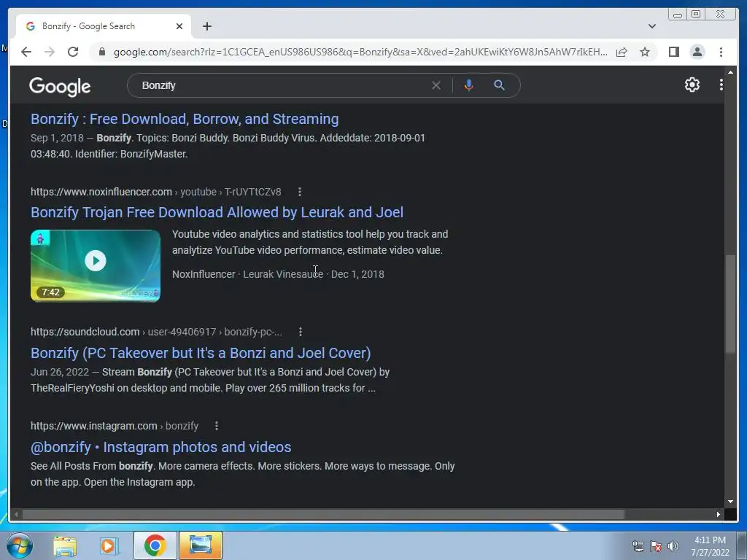Open Google quick settings gear
747x560 pixels.
tap(692, 85)
